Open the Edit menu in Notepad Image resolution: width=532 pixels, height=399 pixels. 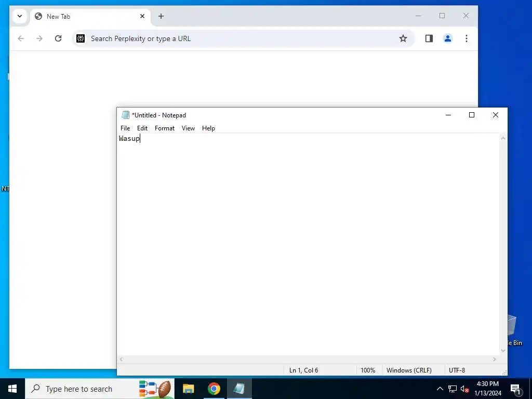[x=142, y=128]
